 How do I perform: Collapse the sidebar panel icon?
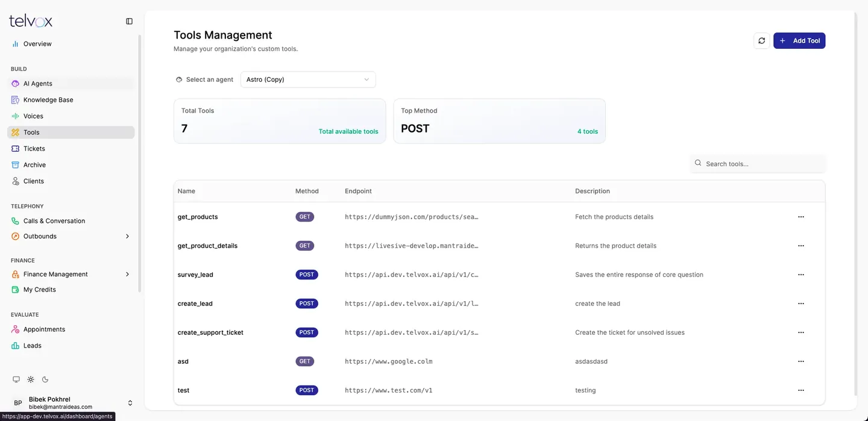click(x=129, y=21)
